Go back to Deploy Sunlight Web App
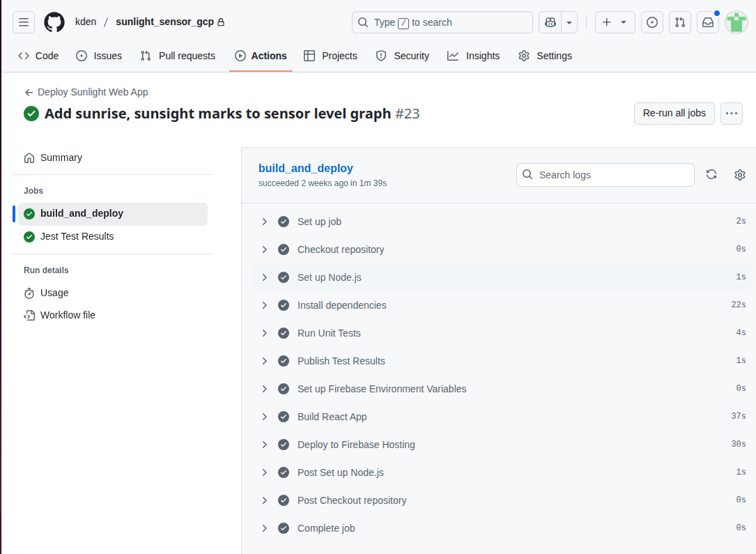 coord(86,92)
